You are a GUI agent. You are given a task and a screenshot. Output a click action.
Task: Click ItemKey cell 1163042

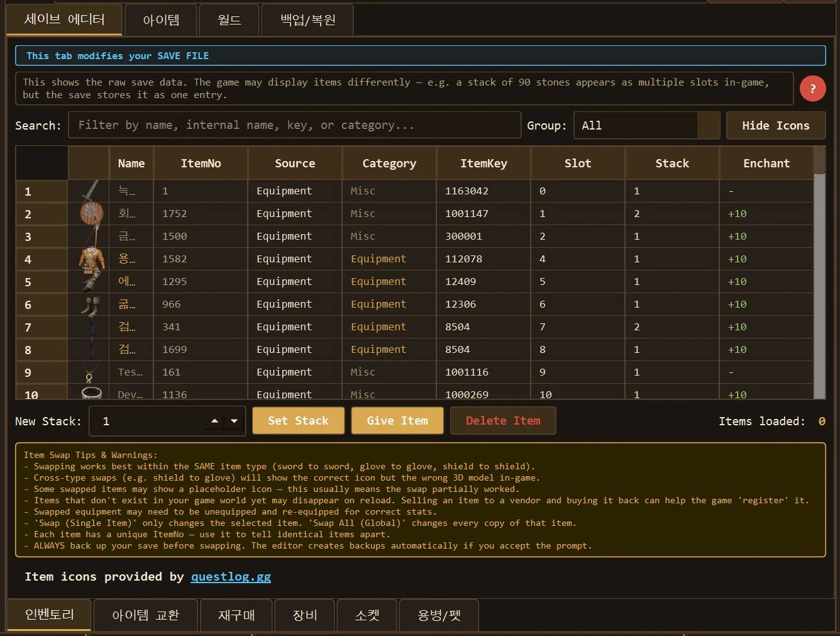[484, 191]
